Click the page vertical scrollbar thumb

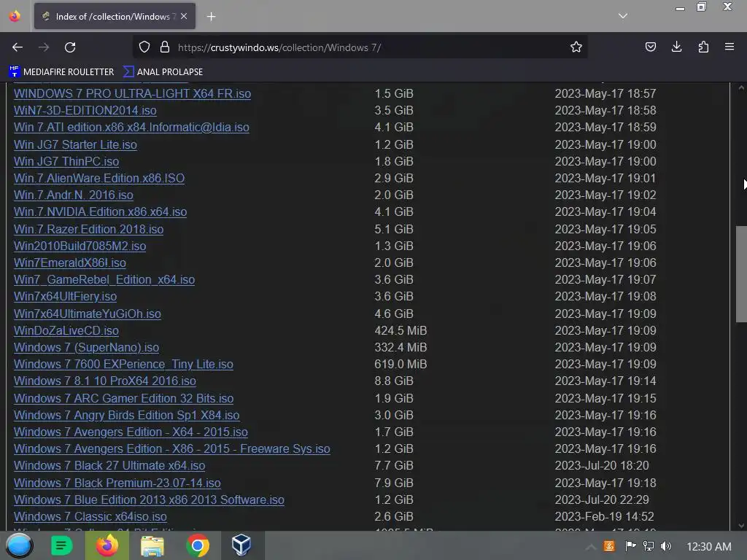pos(741,274)
